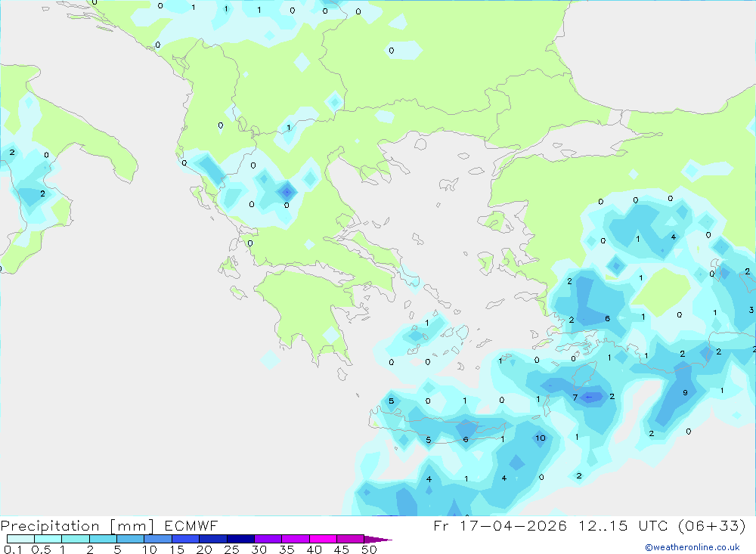Click the "0.1" legend scale label
This screenshot has height=554, width=756.
point(13,549)
